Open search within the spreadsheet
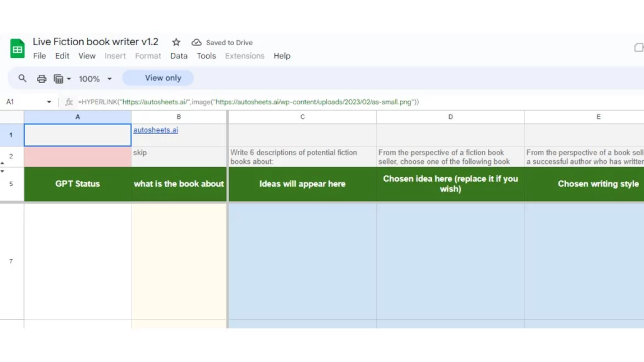The width and height of the screenshot is (644, 362). click(23, 79)
